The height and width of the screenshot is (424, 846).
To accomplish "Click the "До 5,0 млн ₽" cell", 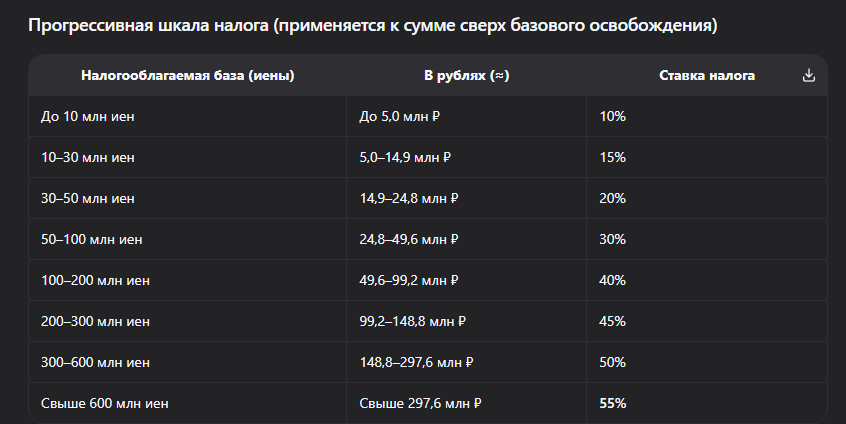I will coord(400,116).
